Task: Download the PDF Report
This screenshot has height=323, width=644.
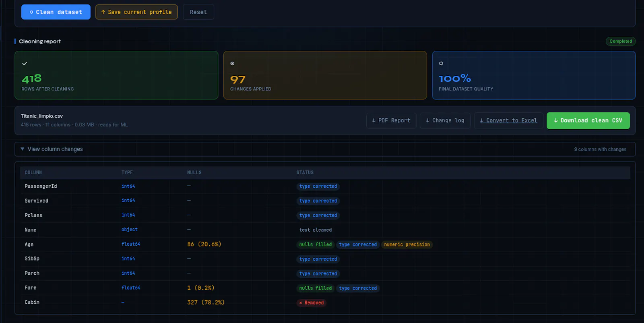Action: click(x=391, y=120)
